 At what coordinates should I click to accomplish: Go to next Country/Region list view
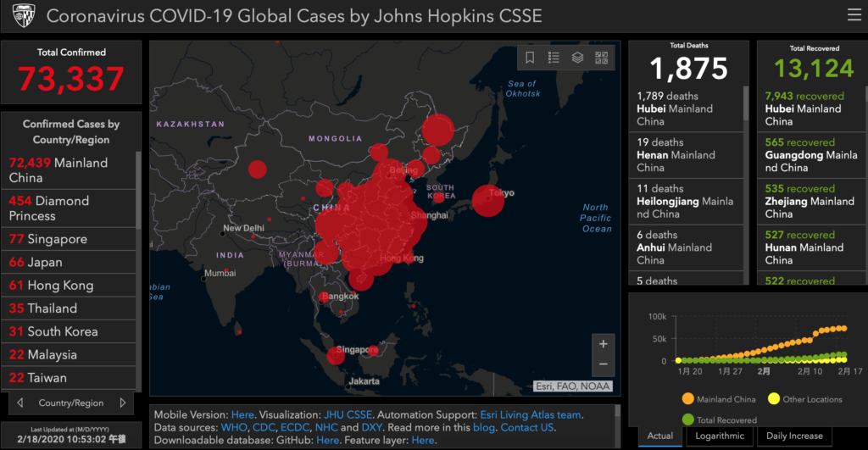(122, 403)
